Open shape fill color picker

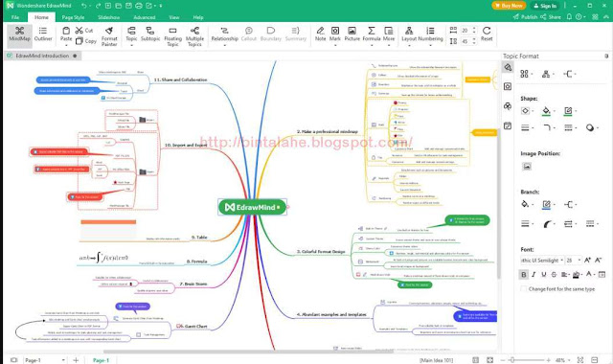point(548,111)
